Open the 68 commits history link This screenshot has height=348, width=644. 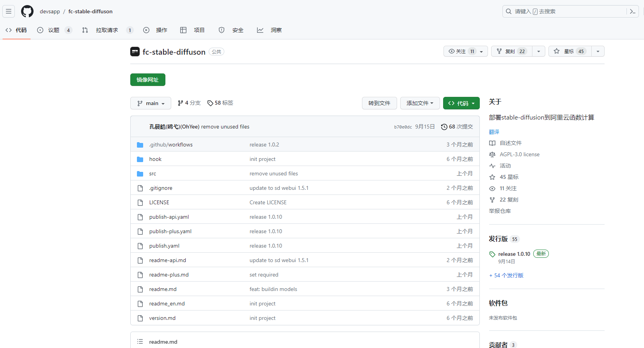point(457,127)
